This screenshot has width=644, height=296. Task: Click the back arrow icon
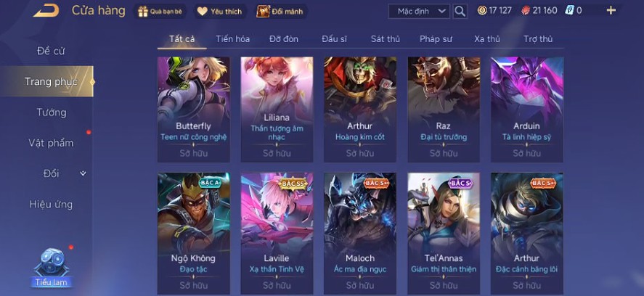[x=46, y=11]
